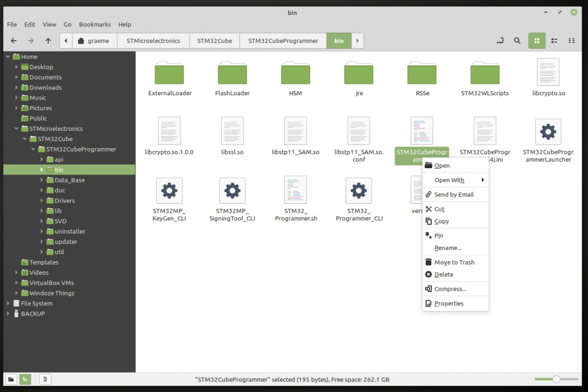Open the Bookmarks menu
Screen dimensions: 588x392
coord(94,25)
